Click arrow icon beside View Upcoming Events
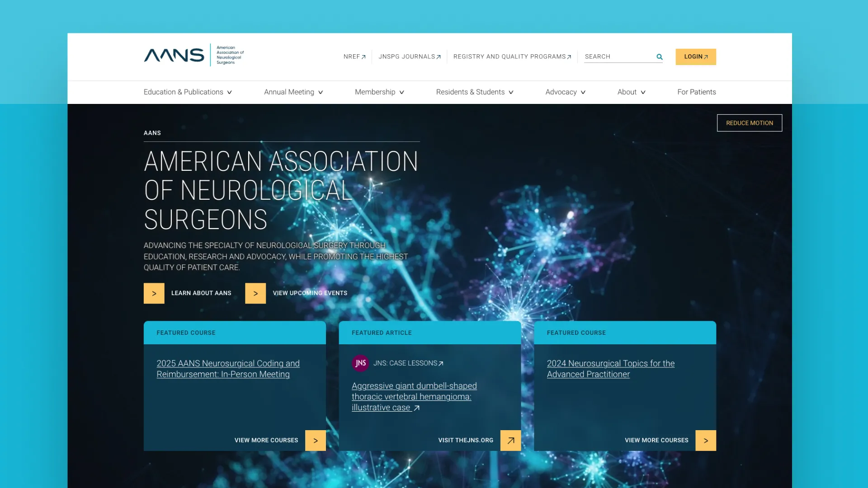 255,293
